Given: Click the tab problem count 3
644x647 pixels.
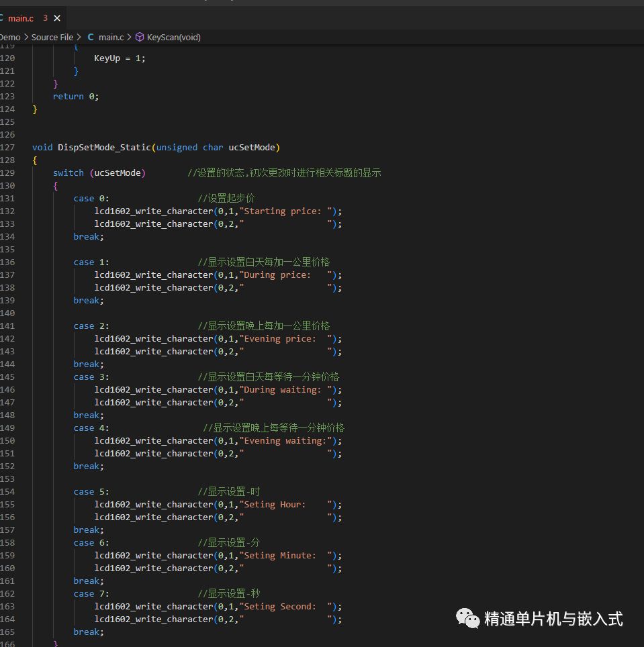Looking at the screenshot, I should (46, 18).
